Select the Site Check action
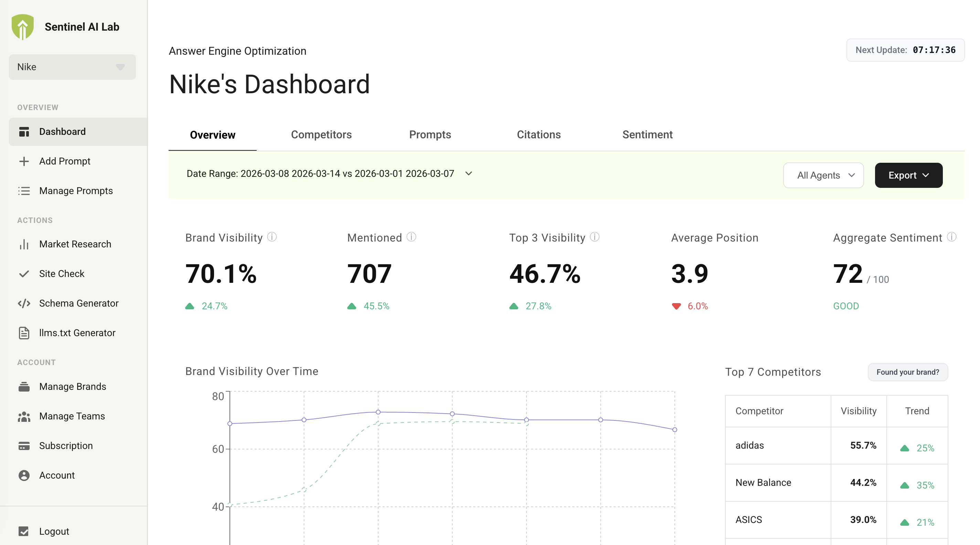 [x=62, y=274]
